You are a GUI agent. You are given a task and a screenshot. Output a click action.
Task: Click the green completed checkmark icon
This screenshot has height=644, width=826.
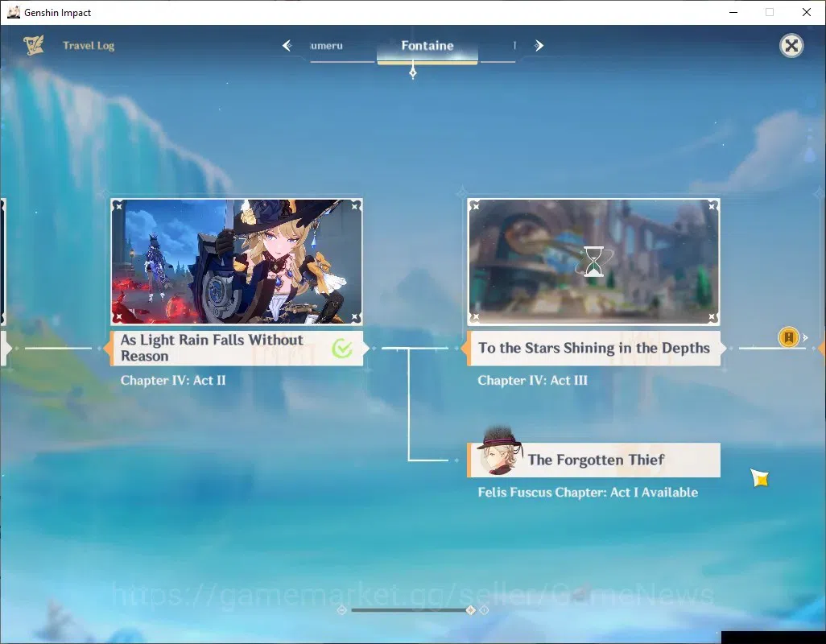click(x=342, y=348)
